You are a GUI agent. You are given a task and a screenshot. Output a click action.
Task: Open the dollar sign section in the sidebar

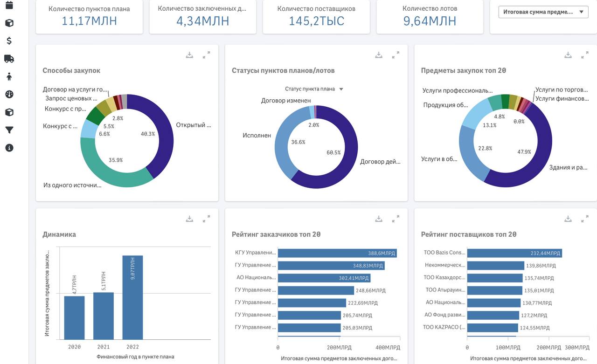tap(9, 41)
